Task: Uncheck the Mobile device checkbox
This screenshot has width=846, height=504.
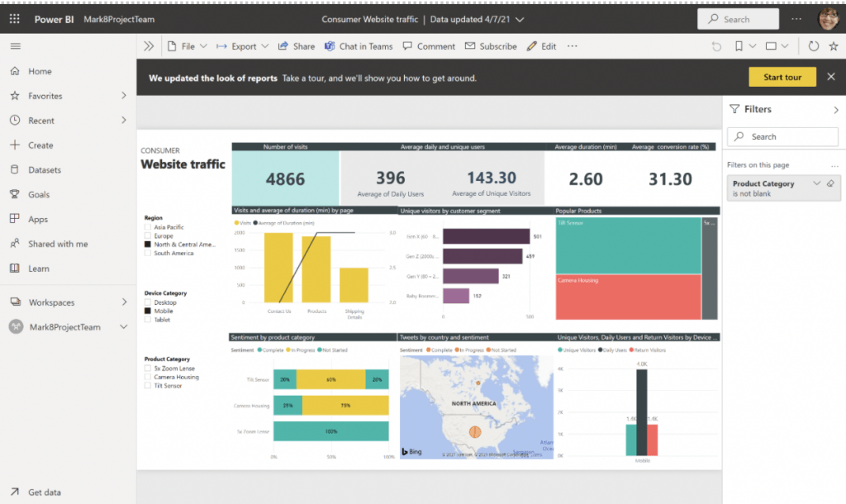Action: tap(147, 311)
